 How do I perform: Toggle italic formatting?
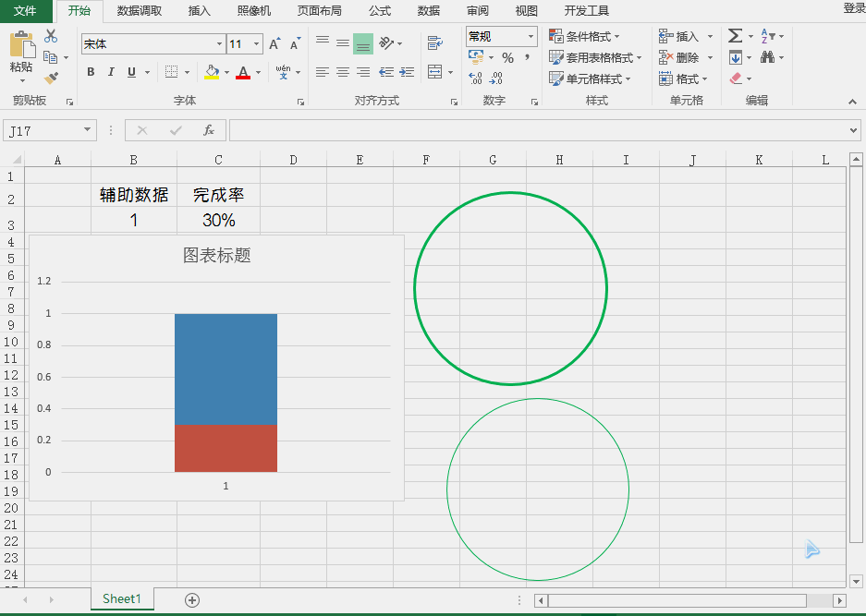pyautogui.click(x=110, y=71)
